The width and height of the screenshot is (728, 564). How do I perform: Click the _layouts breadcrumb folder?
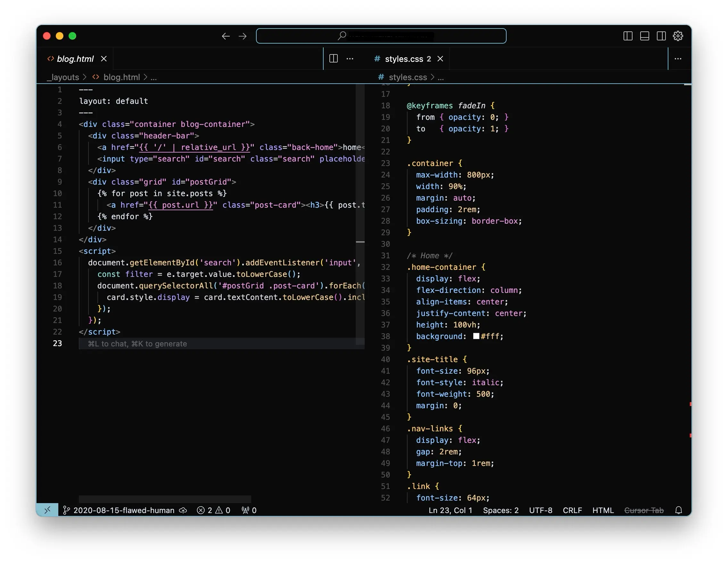[x=63, y=77]
